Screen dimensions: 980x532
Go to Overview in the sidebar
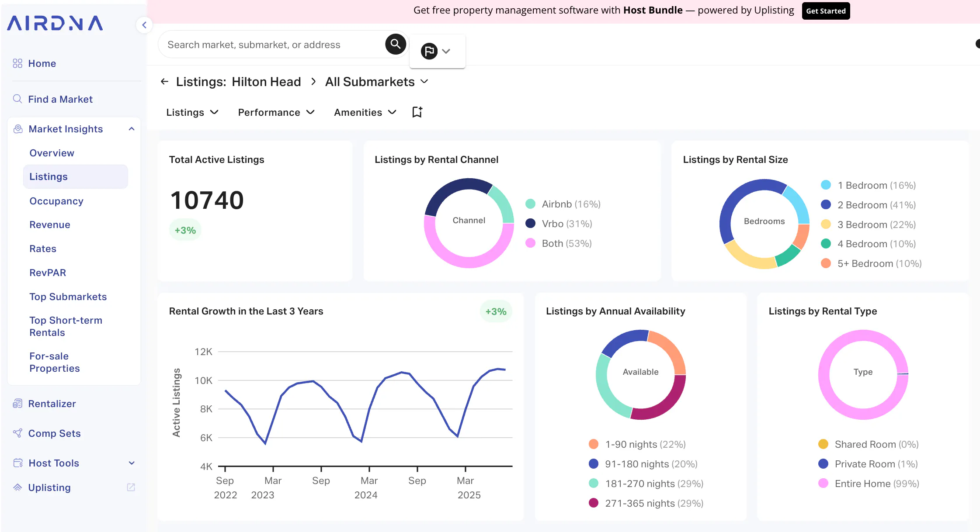tap(52, 153)
